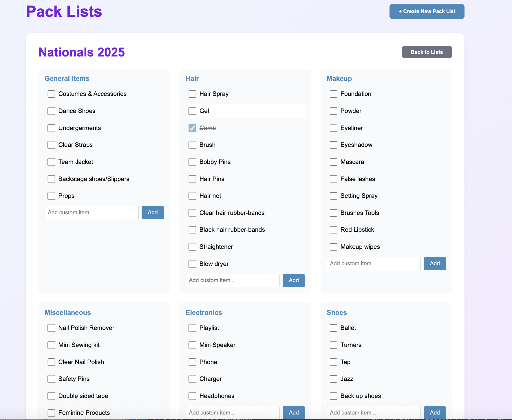This screenshot has height=420, width=512.
Task: Check the Blow dryer checkbox
Action: (192, 264)
